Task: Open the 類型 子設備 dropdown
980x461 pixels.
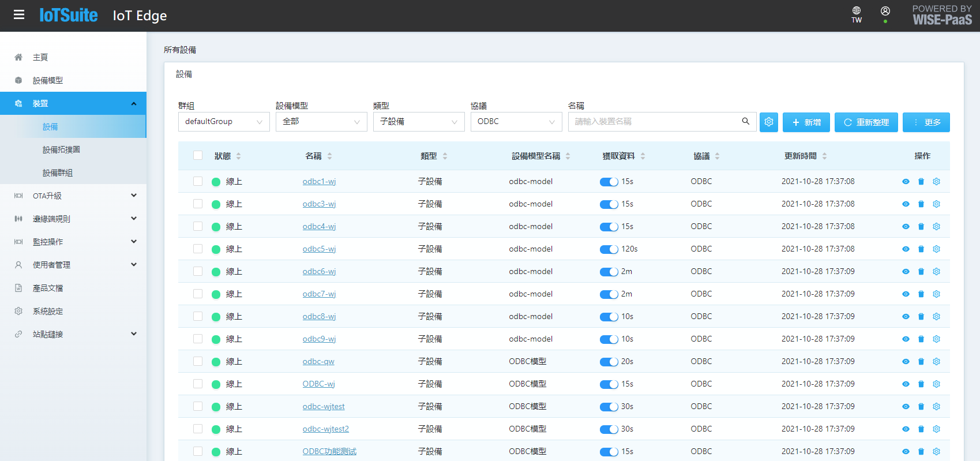Action: pyautogui.click(x=419, y=122)
